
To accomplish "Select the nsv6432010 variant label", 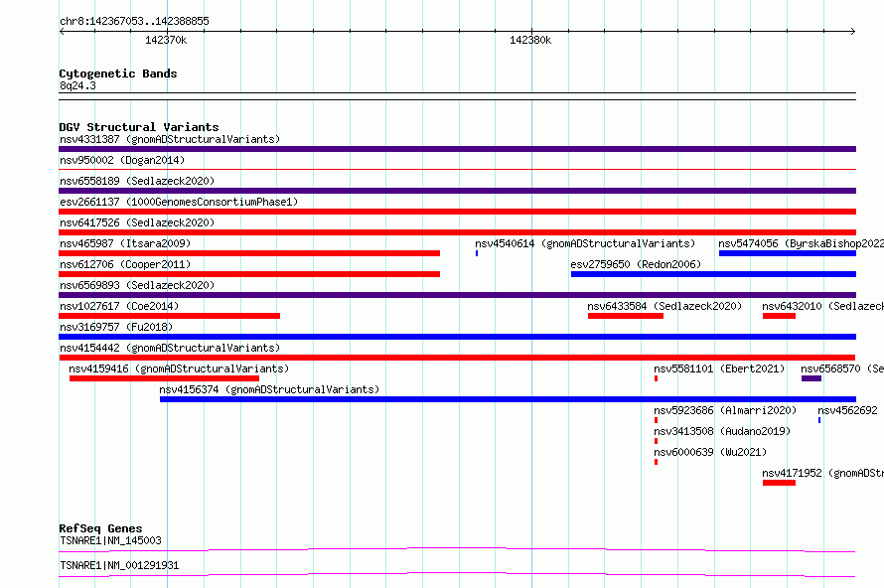I will tap(823, 306).
